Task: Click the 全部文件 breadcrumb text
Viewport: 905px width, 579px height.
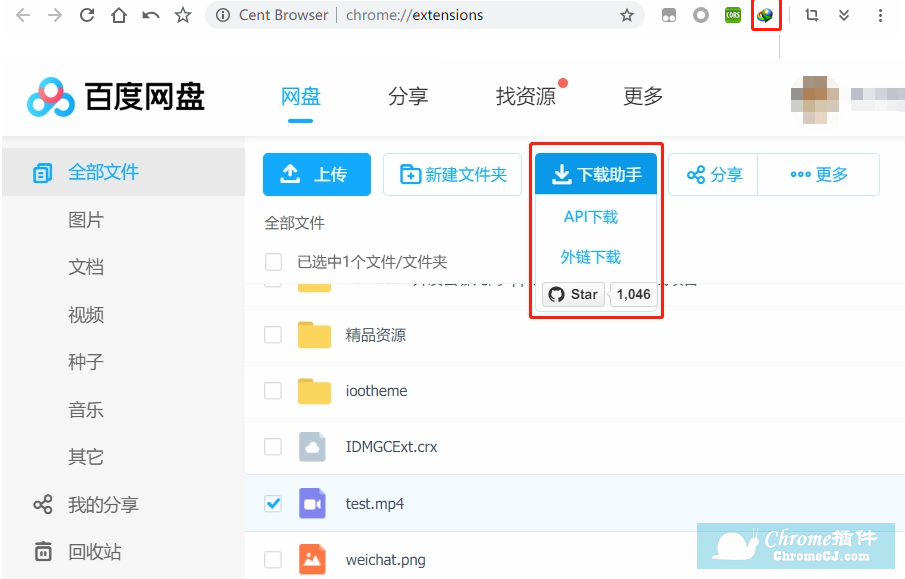Action: (x=294, y=223)
